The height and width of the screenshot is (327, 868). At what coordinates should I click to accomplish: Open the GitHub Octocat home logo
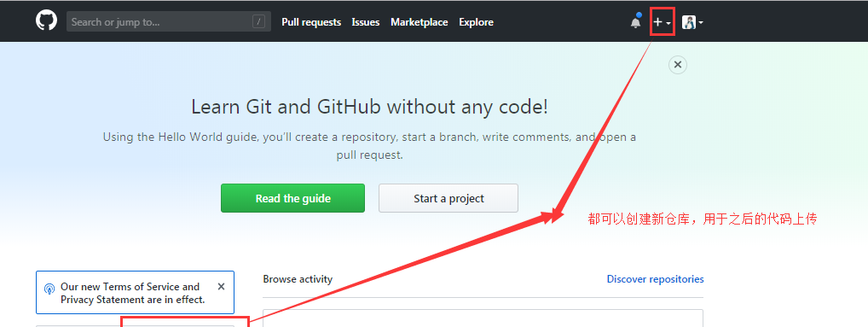(x=47, y=21)
